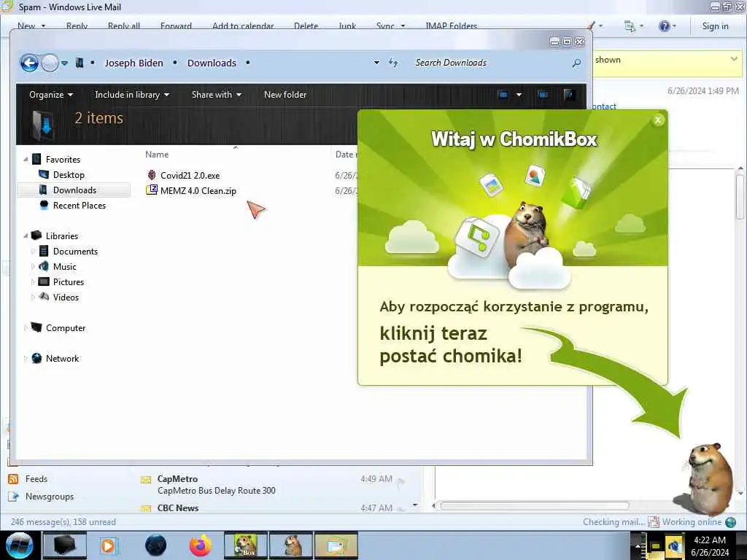The image size is (747, 560).
Task: Click the Live Mail horizontal scrollbar
Action: coord(535,506)
